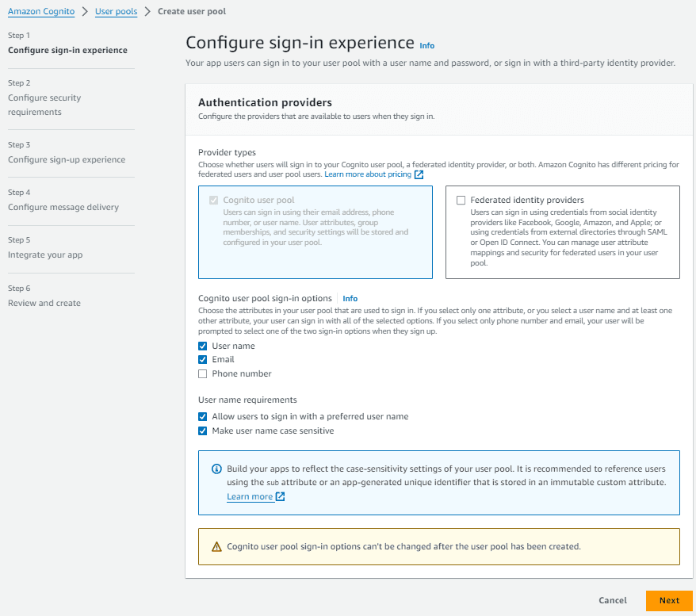
Task: Click the external link icon after Learn more
Action: click(x=280, y=496)
